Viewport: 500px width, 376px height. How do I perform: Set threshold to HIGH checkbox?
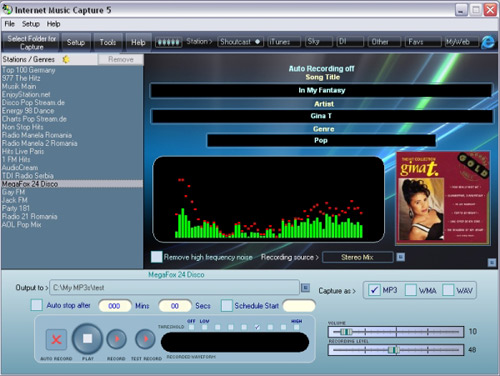(x=296, y=327)
